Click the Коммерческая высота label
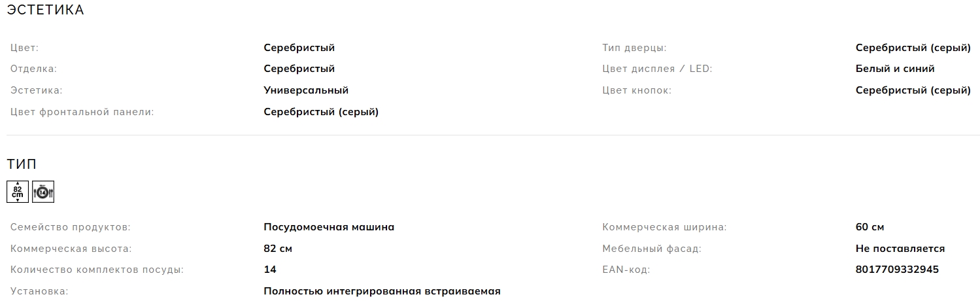Viewport: 980px width, 301px height. (x=71, y=249)
